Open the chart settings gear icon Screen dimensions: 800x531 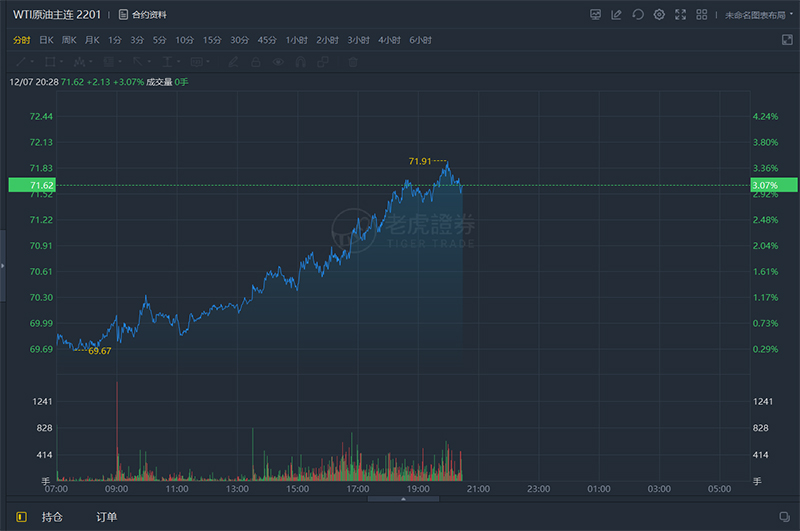[x=659, y=15]
